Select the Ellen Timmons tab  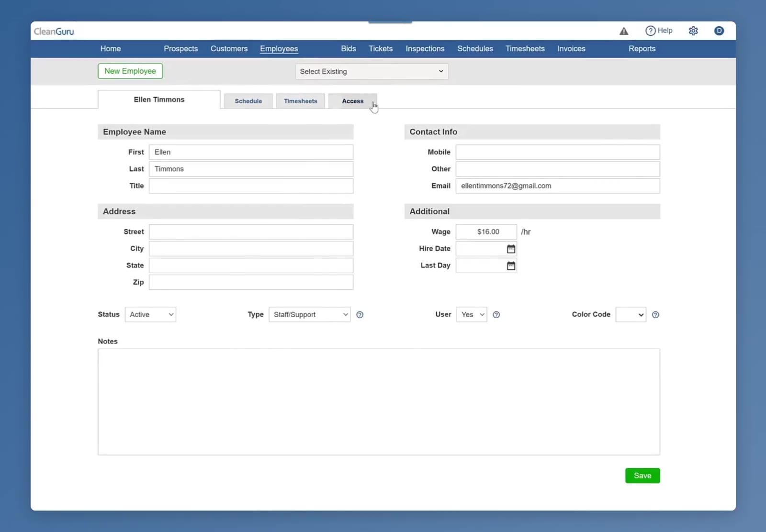point(159,100)
